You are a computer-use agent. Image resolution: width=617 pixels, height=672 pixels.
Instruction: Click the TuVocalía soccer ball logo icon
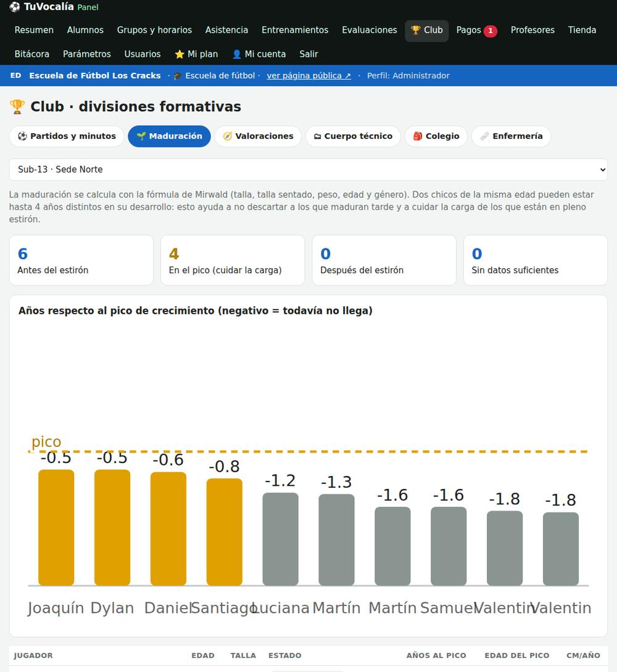15,7
